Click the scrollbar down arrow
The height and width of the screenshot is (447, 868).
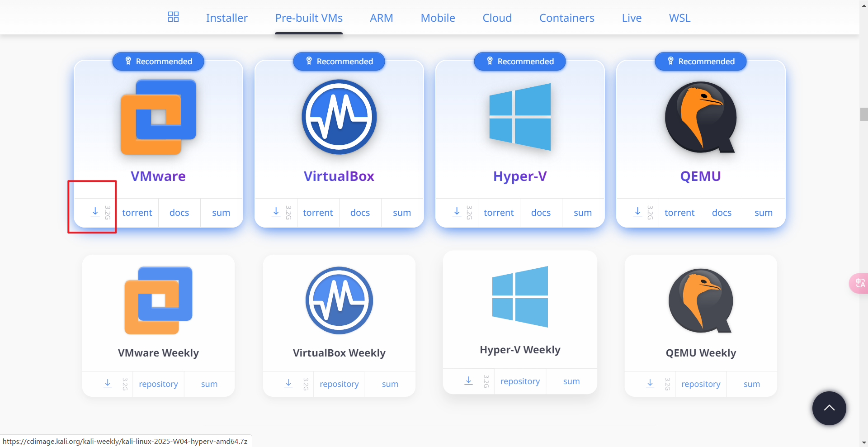coord(863,442)
